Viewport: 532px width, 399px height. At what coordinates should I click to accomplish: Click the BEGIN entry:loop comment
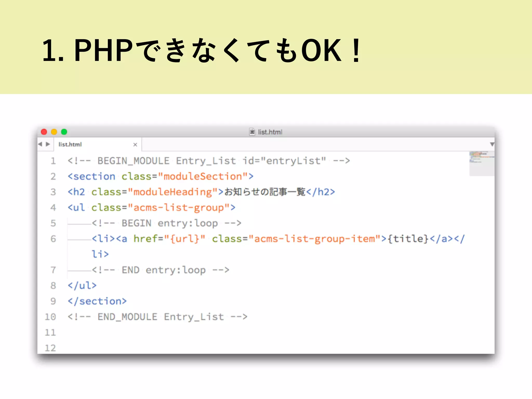[x=167, y=223]
